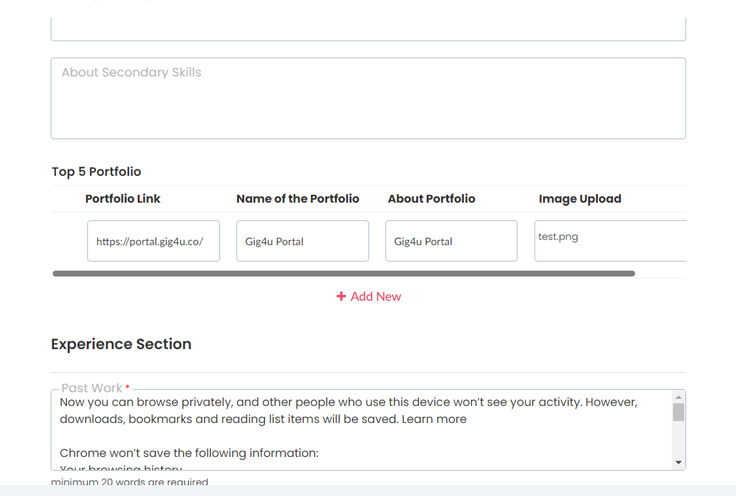Click the Portfolio Link URL field
Viewport: 736px width, 496px height.
point(153,241)
